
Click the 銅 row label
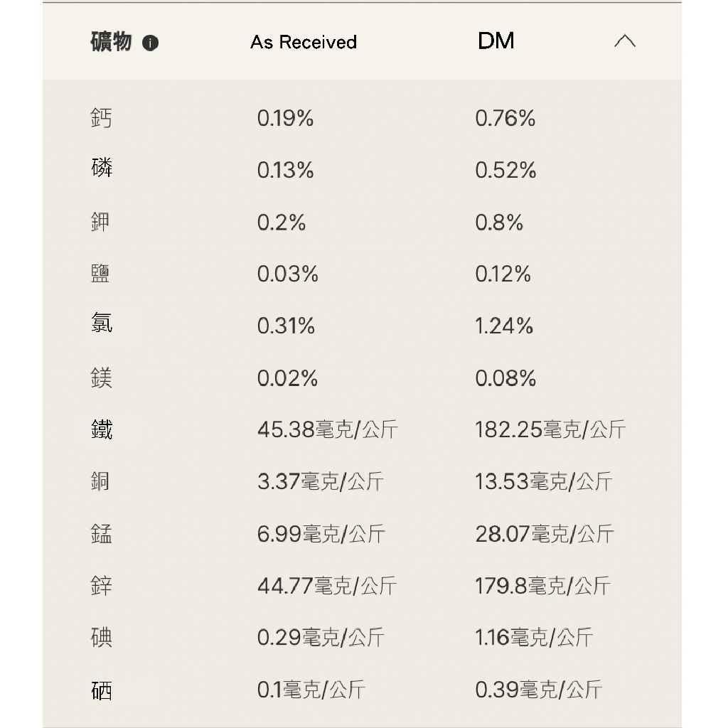click(x=102, y=481)
